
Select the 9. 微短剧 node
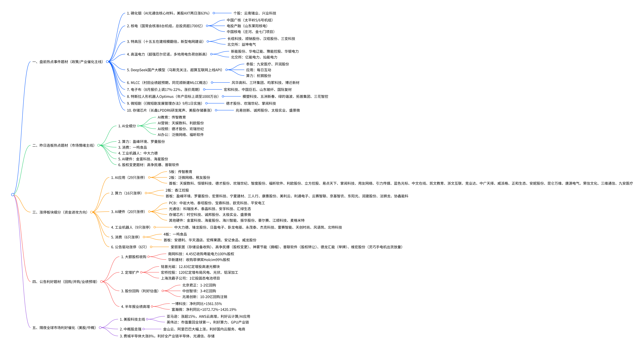click(165, 103)
